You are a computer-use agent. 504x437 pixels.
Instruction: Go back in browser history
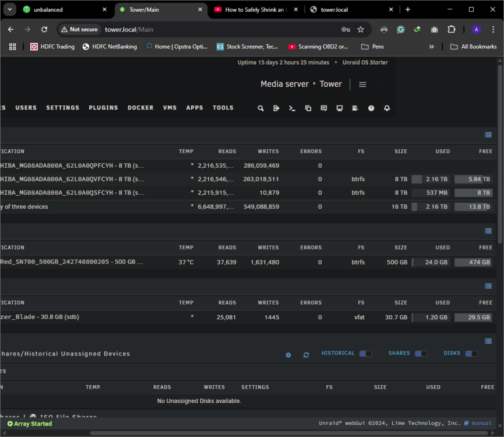pos(11,30)
